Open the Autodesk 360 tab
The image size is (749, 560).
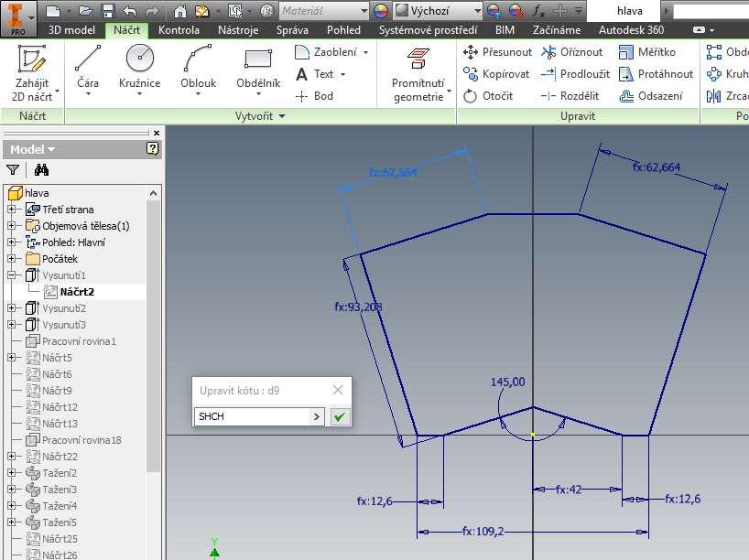[x=631, y=30]
